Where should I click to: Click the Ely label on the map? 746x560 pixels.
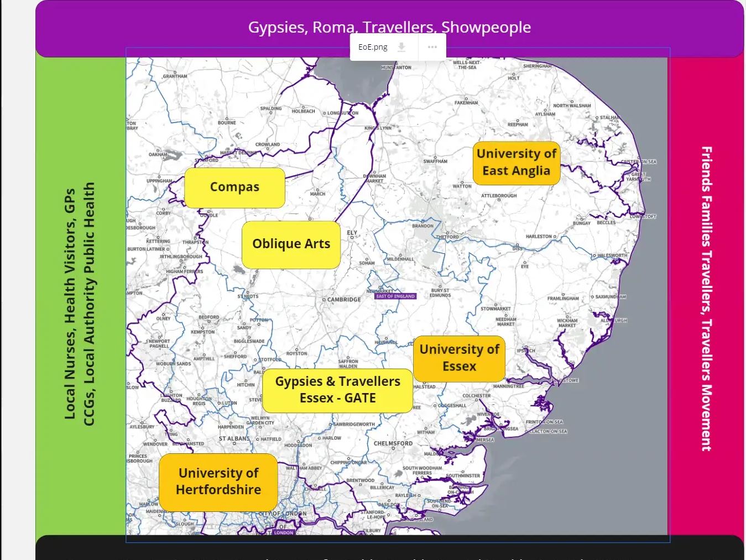[352, 233]
